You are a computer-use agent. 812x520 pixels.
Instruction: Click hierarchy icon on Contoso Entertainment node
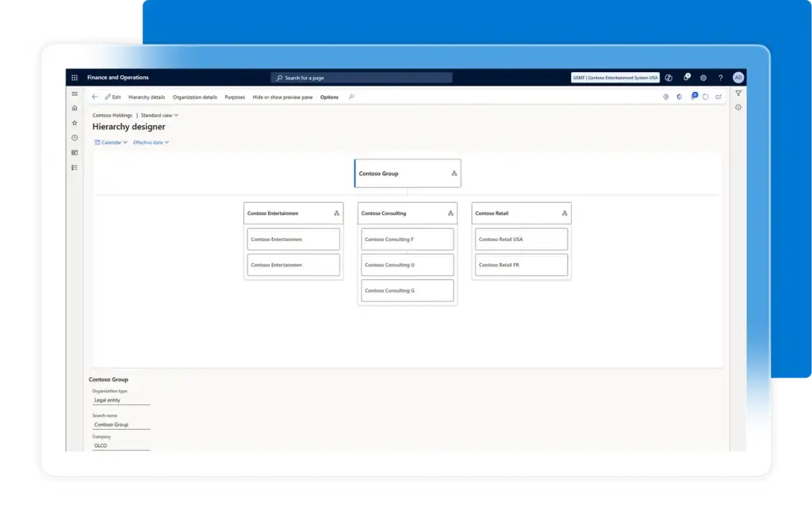pos(336,213)
